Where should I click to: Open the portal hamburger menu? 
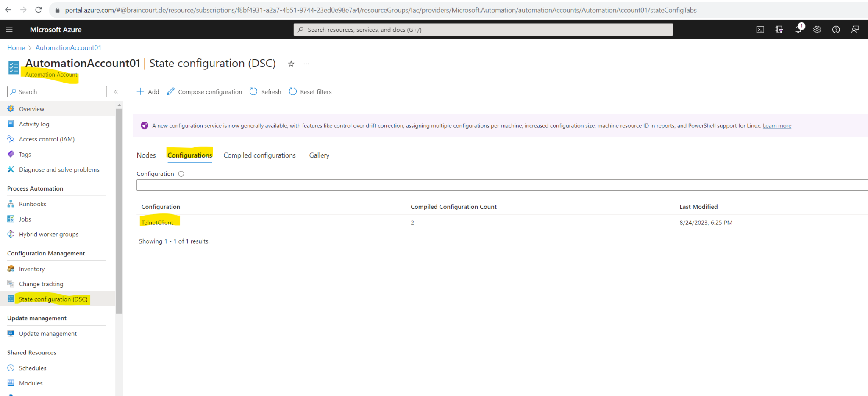tap(9, 29)
